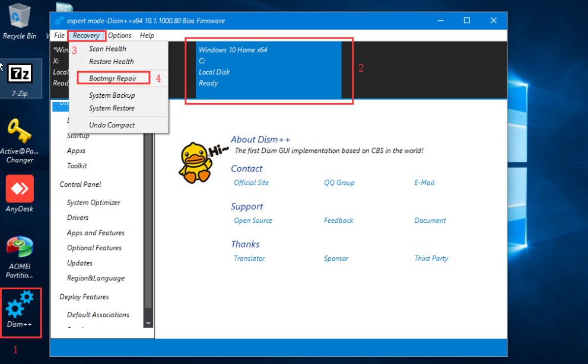This screenshot has width=588, height=364.
Task: Select Bootmgr Repair menu entry
Action: click(x=113, y=78)
